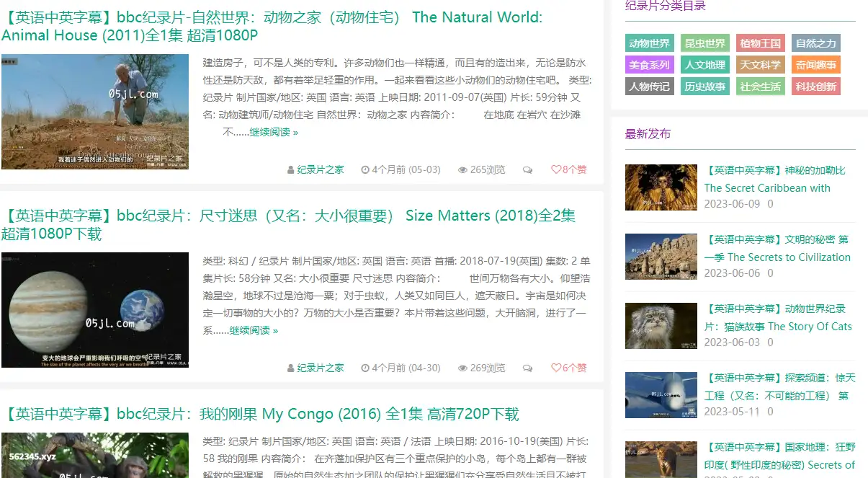Select the 科技创新 category tag
The image size is (868, 478).
[x=816, y=87]
